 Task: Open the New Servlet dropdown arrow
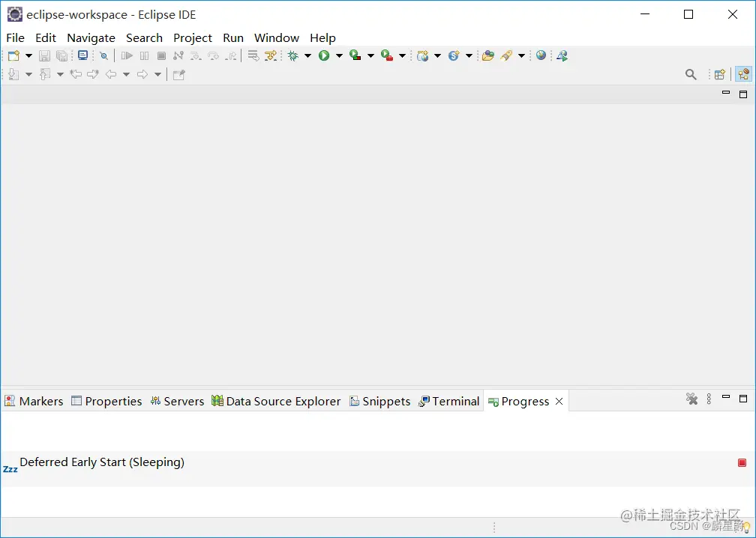tap(469, 56)
